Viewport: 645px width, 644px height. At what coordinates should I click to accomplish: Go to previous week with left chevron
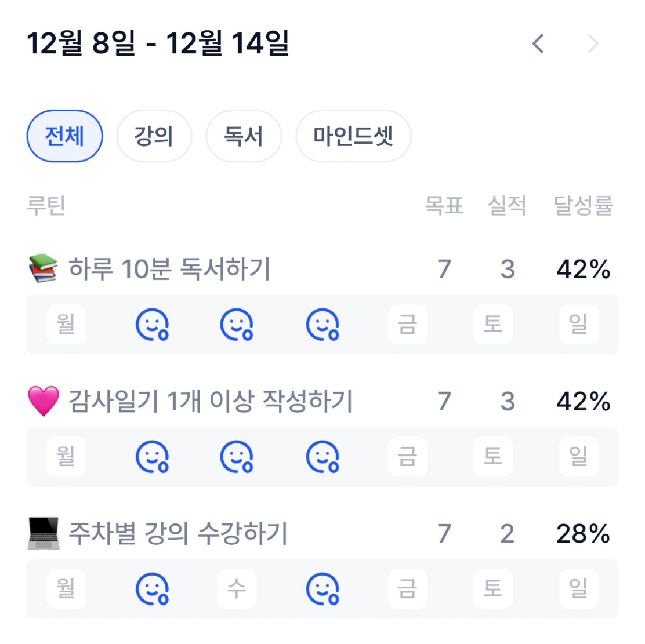click(538, 43)
